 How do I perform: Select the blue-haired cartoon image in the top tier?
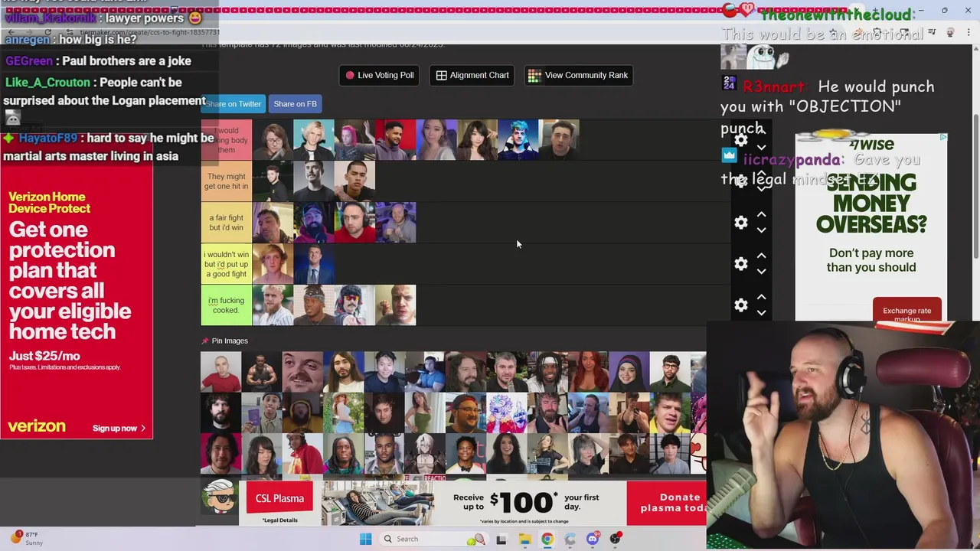coord(519,140)
